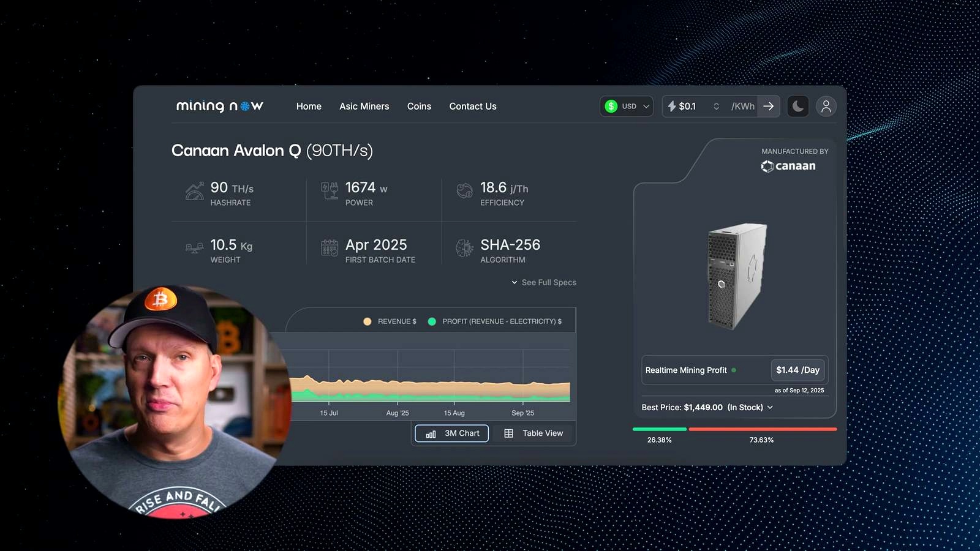This screenshot has height=551, width=980.
Task: Click the weight scale icon
Action: (195, 248)
